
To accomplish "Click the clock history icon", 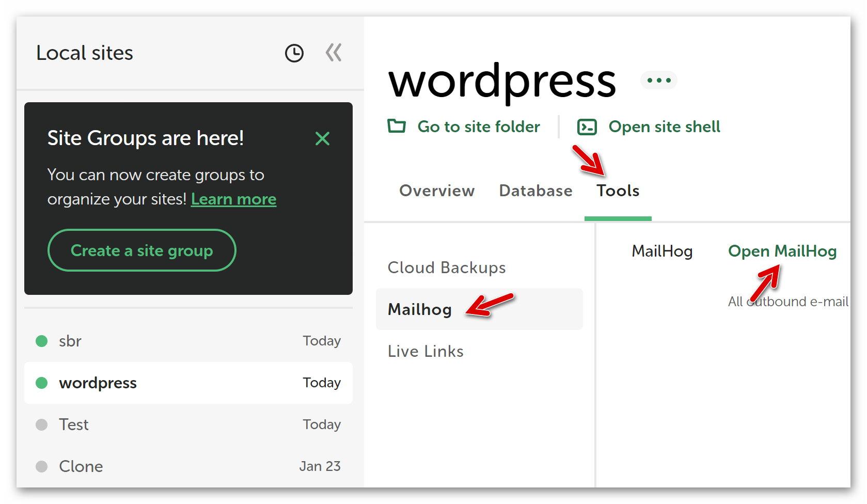I will [294, 53].
